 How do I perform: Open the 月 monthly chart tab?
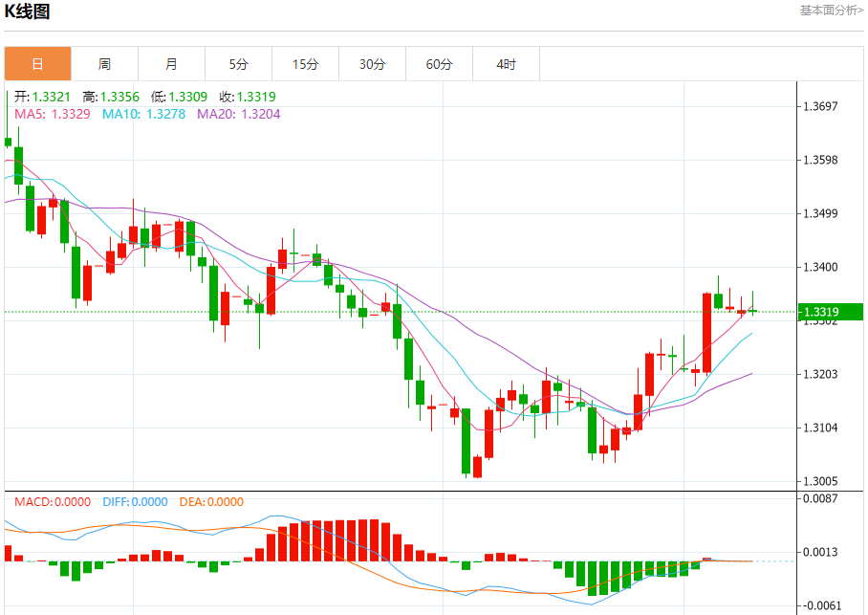(171, 64)
